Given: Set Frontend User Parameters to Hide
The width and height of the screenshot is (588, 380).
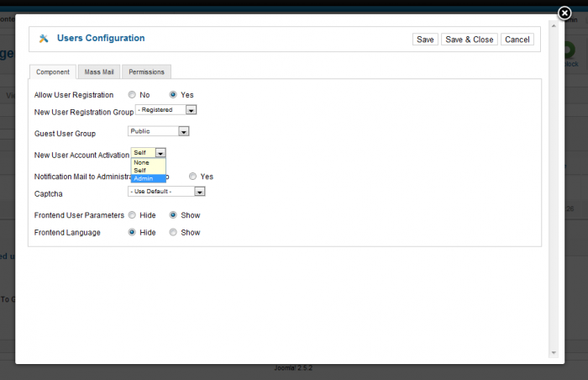Looking at the screenshot, I should [x=132, y=214].
